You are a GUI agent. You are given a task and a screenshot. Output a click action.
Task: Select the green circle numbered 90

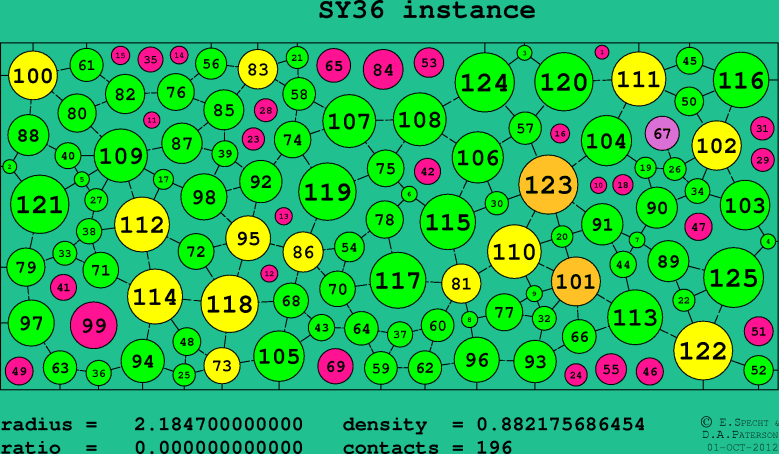coord(657,208)
